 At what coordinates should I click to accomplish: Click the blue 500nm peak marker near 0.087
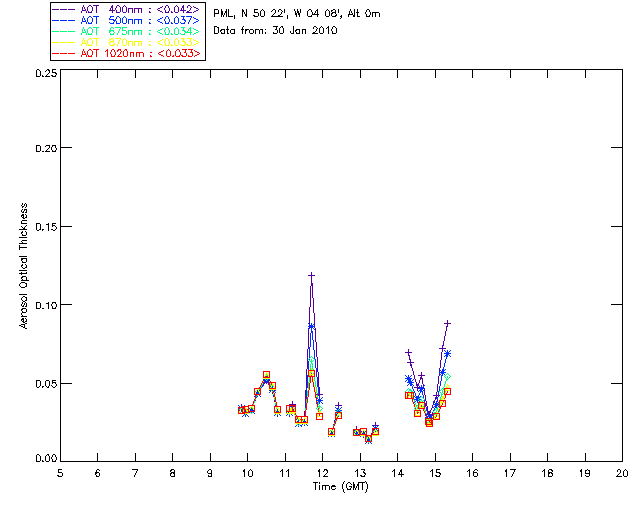click(x=311, y=326)
